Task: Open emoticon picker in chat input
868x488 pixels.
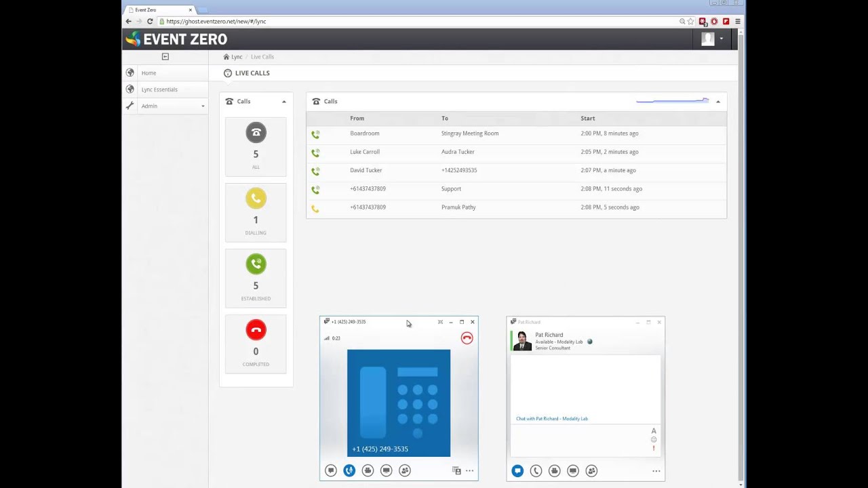Action: (x=654, y=439)
